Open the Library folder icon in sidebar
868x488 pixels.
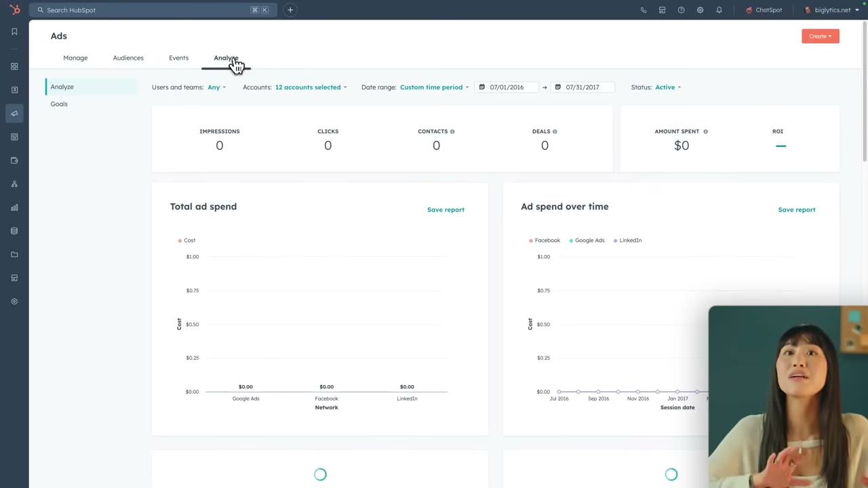click(14, 254)
